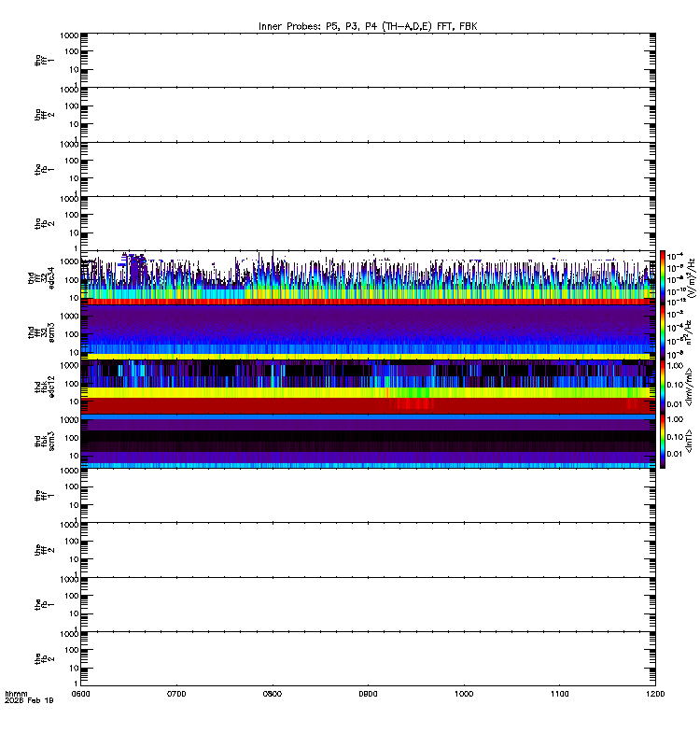The width and height of the screenshot is (700, 747).
Task: Click the "10" y-axis tick of thd fbk scm3 panel
Action: [75, 456]
